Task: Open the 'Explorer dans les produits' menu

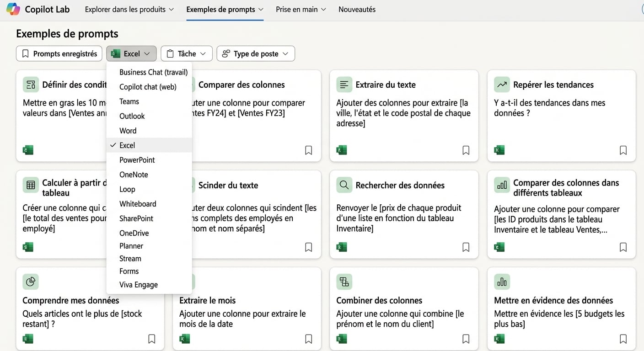Action: 129,9
